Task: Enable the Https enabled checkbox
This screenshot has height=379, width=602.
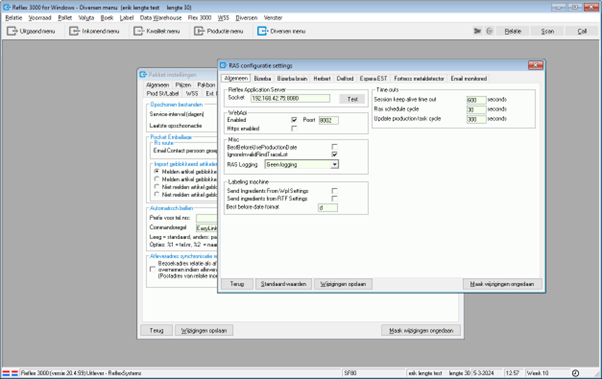Action: coord(294,129)
